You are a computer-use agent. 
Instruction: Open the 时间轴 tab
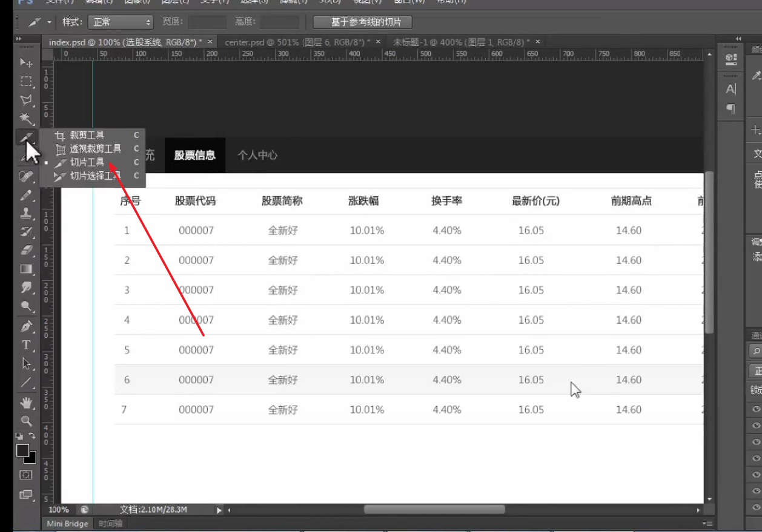click(x=110, y=524)
